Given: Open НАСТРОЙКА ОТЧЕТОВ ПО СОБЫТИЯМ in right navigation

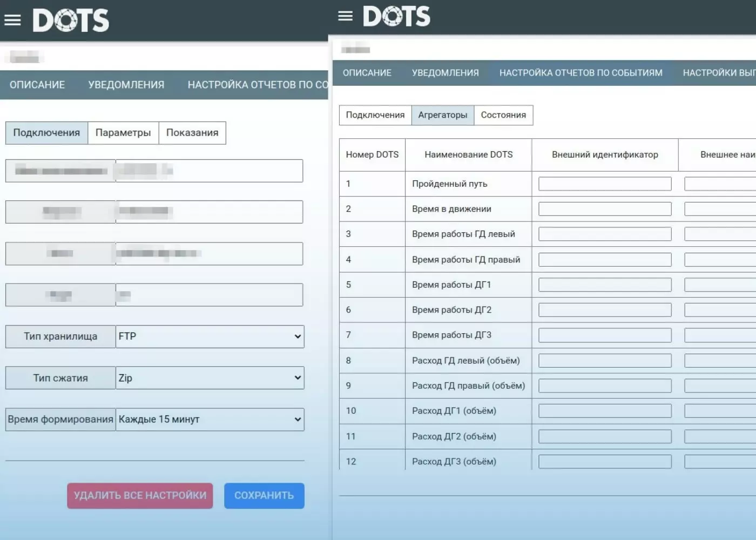Looking at the screenshot, I should [580, 73].
